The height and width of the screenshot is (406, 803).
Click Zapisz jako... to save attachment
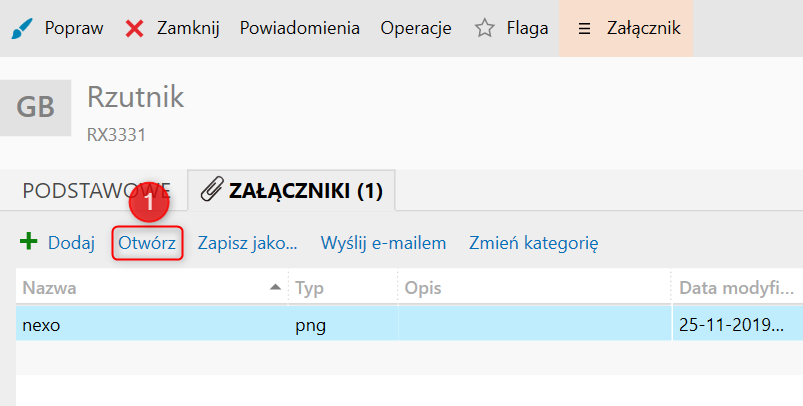pos(247,242)
